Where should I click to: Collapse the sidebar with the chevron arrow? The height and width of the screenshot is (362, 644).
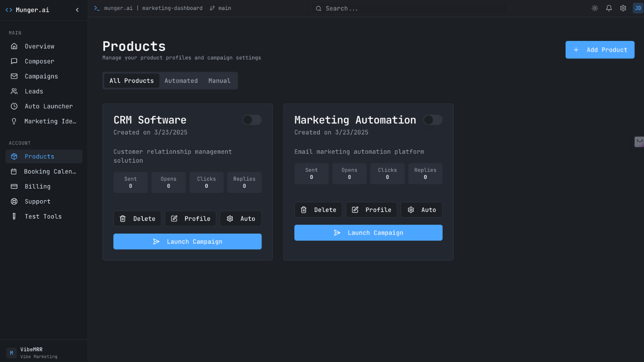[77, 10]
